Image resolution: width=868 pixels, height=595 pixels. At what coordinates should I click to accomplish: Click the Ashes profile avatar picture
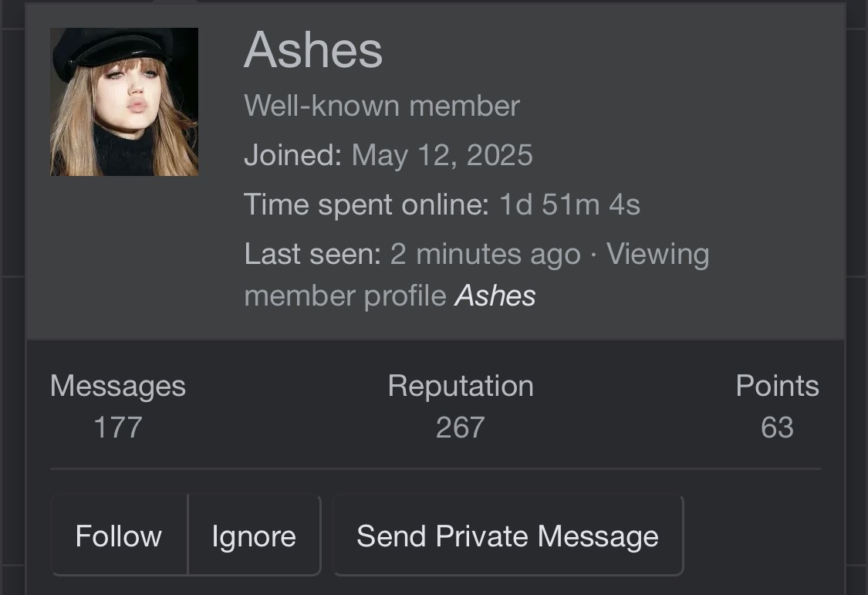click(124, 102)
